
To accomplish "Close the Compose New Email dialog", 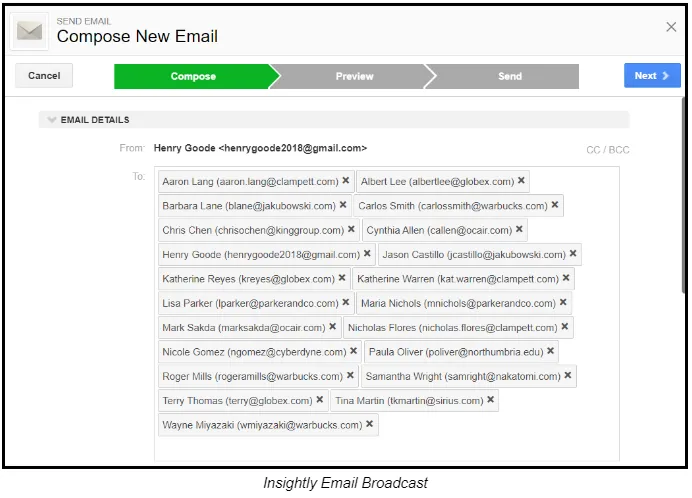I will pos(671,27).
